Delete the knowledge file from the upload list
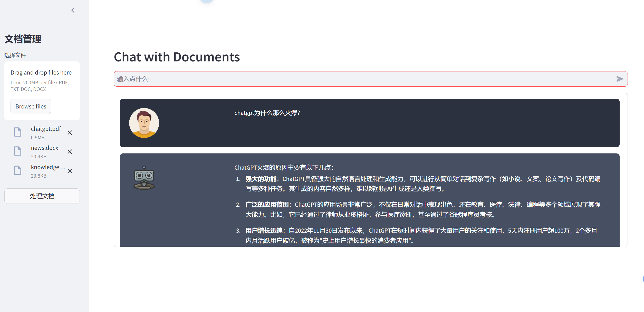 [70, 171]
